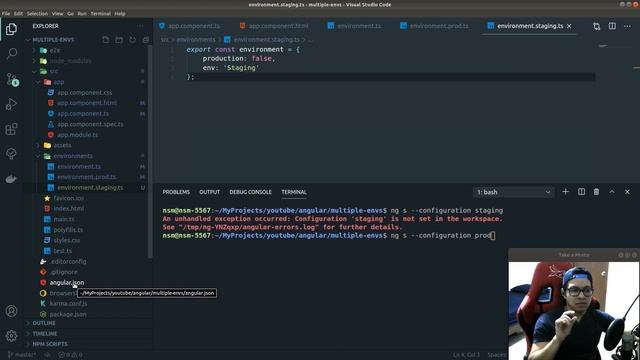Collapse the src folder
This screenshot has width=640, height=360.
tap(54, 71)
